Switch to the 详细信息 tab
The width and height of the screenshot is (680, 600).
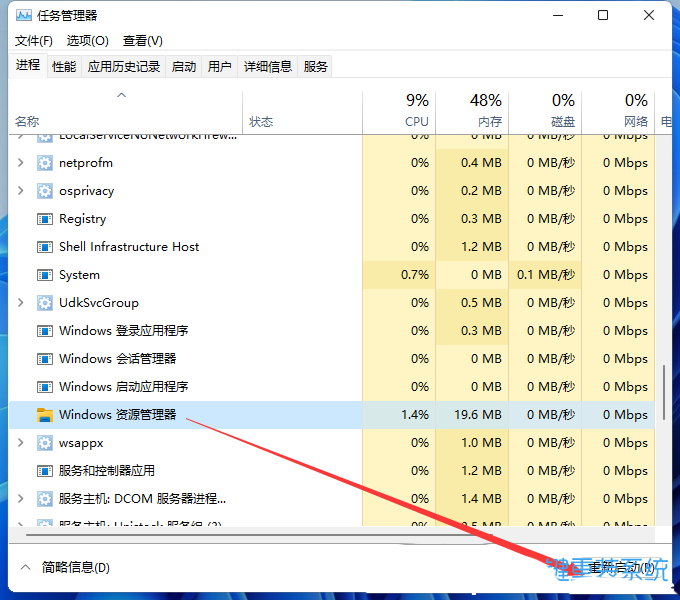tap(268, 66)
